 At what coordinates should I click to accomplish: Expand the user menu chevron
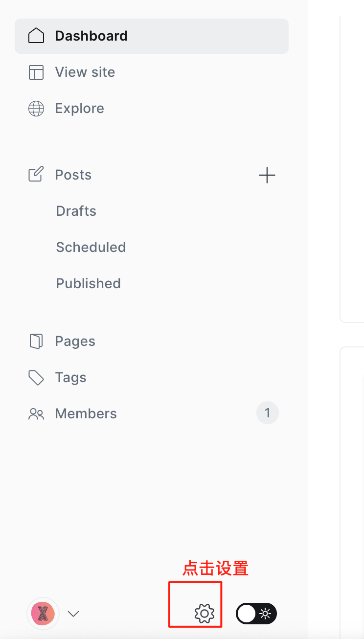click(73, 614)
